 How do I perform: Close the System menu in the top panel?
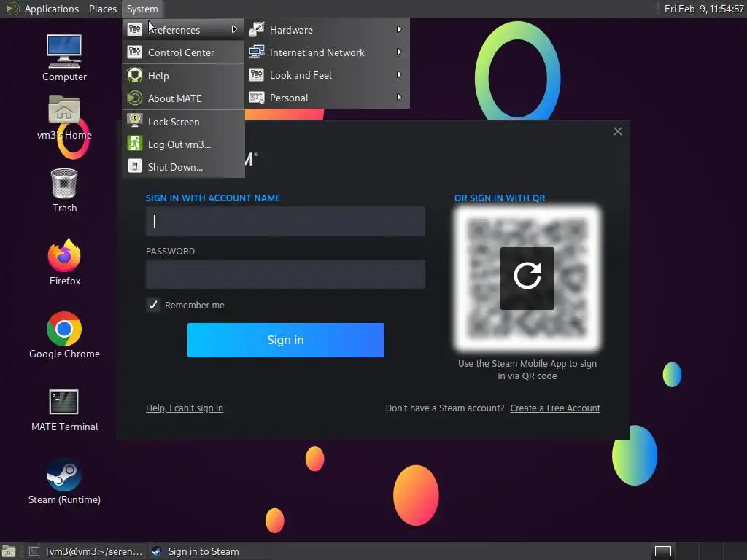(142, 9)
